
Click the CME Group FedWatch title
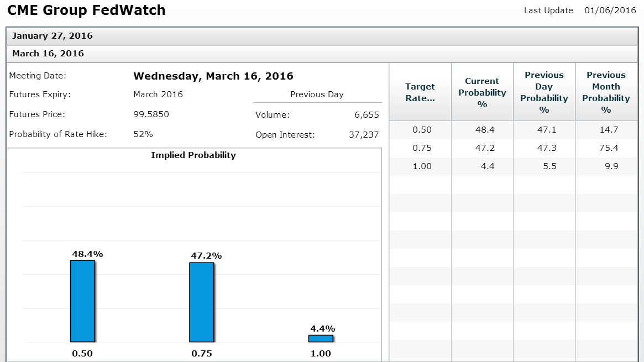pyautogui.click(x=87, y=11)
